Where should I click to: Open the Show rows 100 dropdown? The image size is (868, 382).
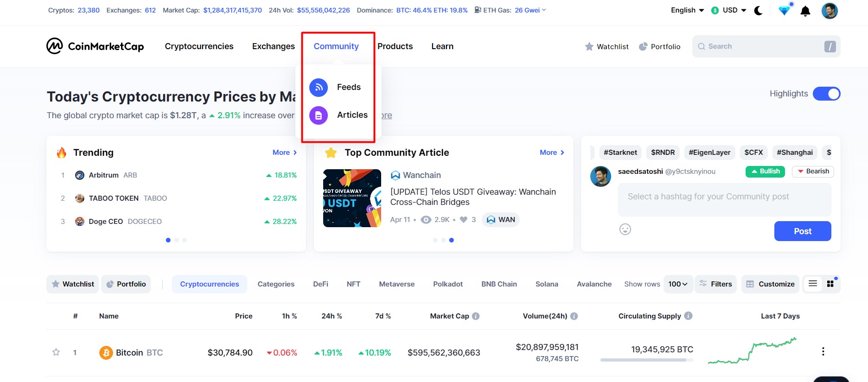pyautogui.click(x=678, y=284)
